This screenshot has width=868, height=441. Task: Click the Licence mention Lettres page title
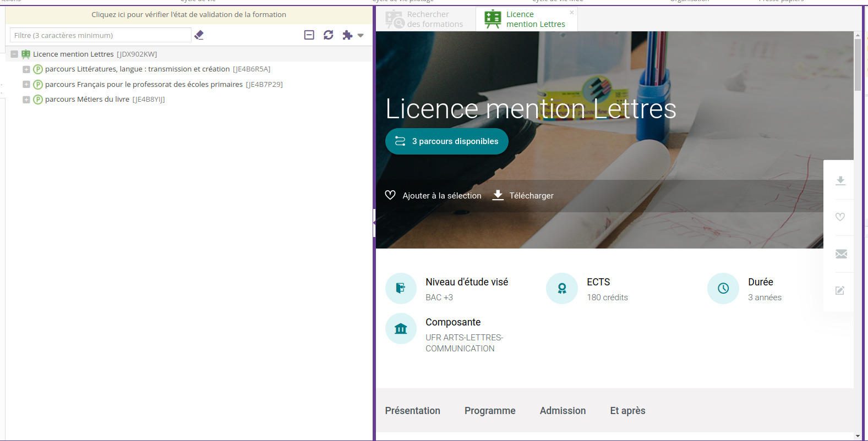click(x=531, y=108)
